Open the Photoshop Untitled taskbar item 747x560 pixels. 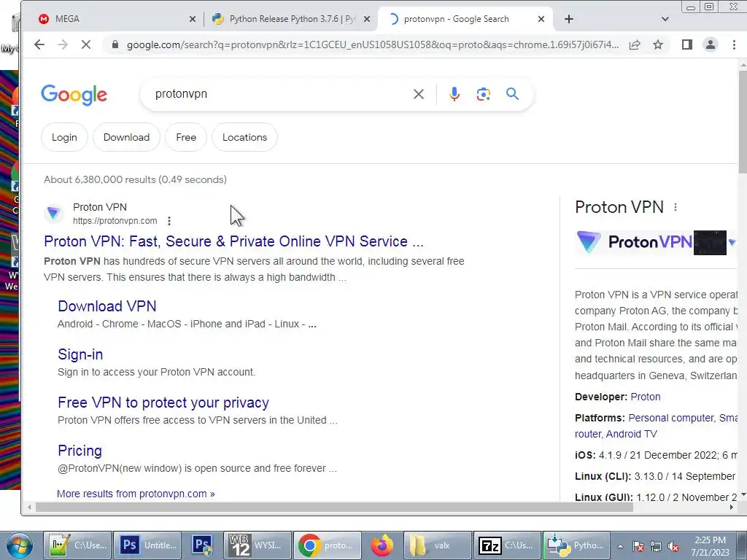[147, 545]
